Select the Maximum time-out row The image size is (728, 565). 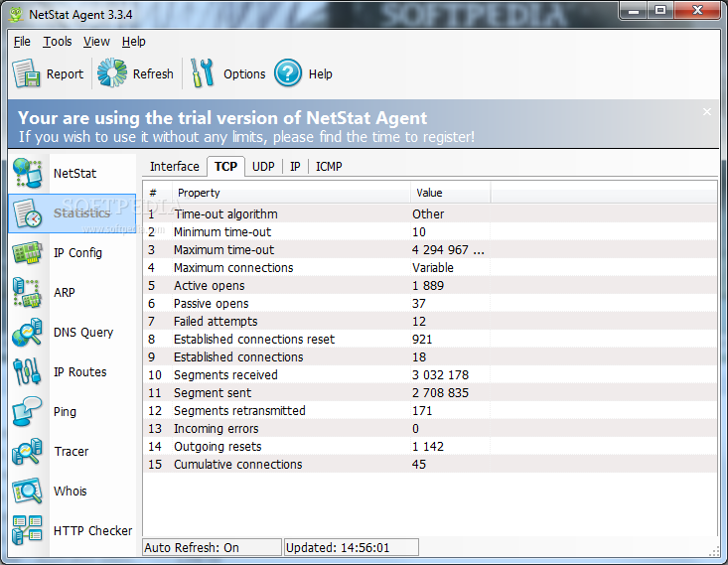point(430,250)
